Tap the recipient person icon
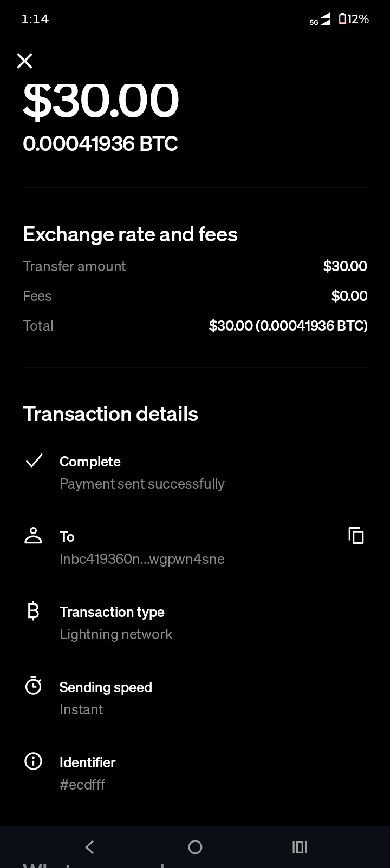Image resolution: width=390 pixels, height=868 pixels. pos(34,536)
